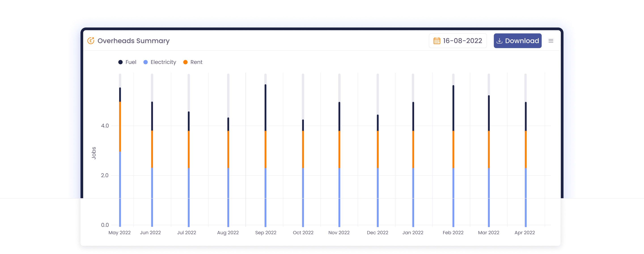The width and height of the screenshot is (644, 254).
Task: Toggle the Fuel series legend
Action: point(131,62)
